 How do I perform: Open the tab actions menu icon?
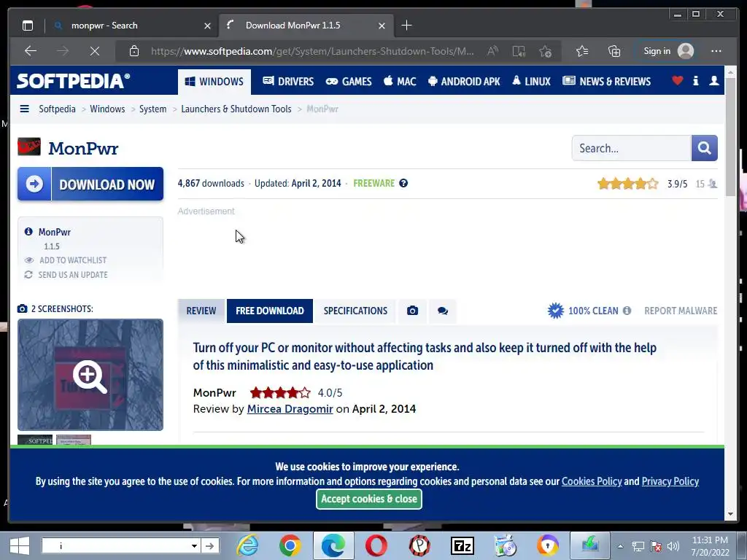pyautogui.click(x=28, y=26)
